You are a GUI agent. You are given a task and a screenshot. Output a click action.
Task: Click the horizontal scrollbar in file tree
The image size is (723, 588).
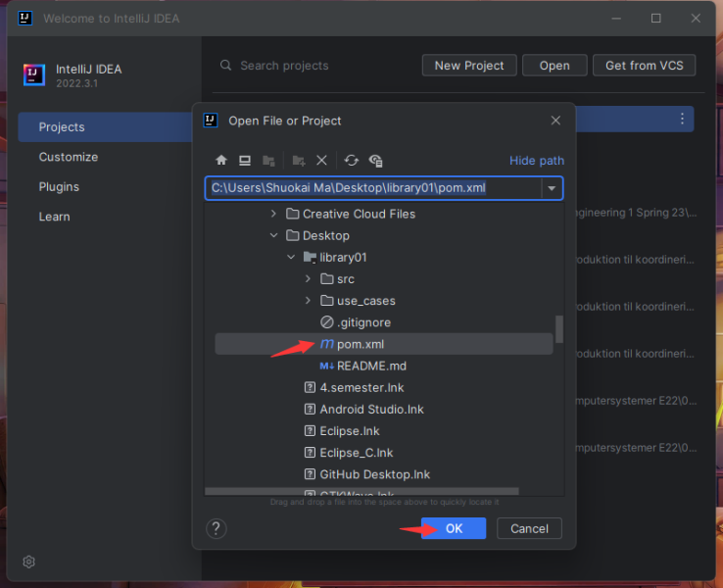(x=361, y=492)
